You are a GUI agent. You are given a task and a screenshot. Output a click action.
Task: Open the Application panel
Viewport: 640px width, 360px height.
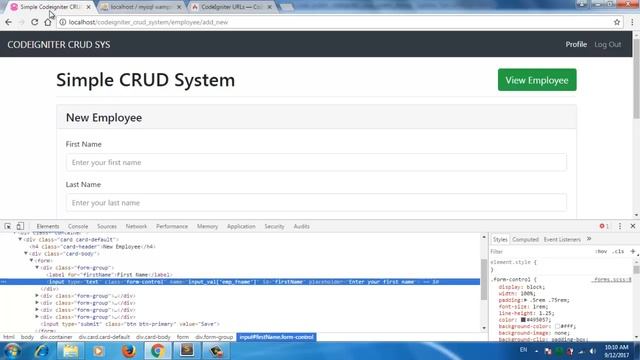point(241,226)
